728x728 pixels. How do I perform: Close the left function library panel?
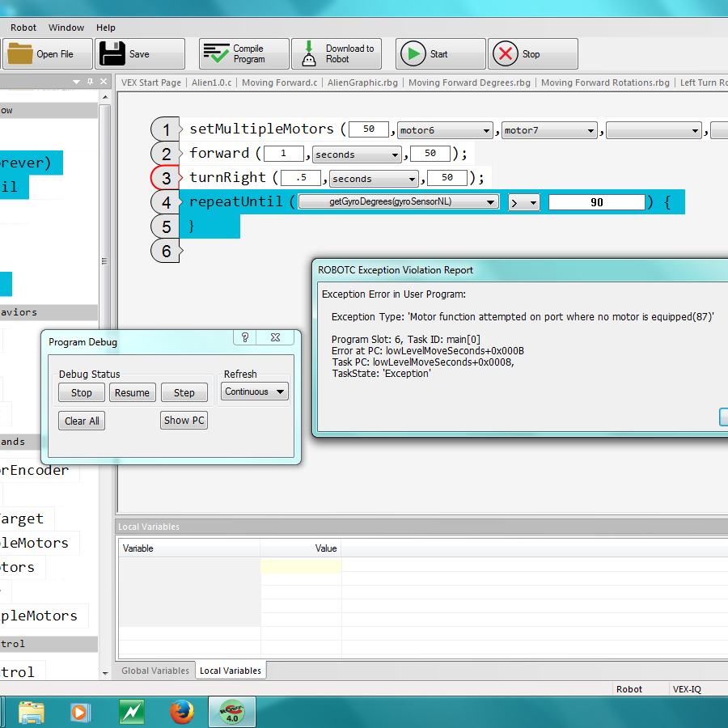point(104,81)
